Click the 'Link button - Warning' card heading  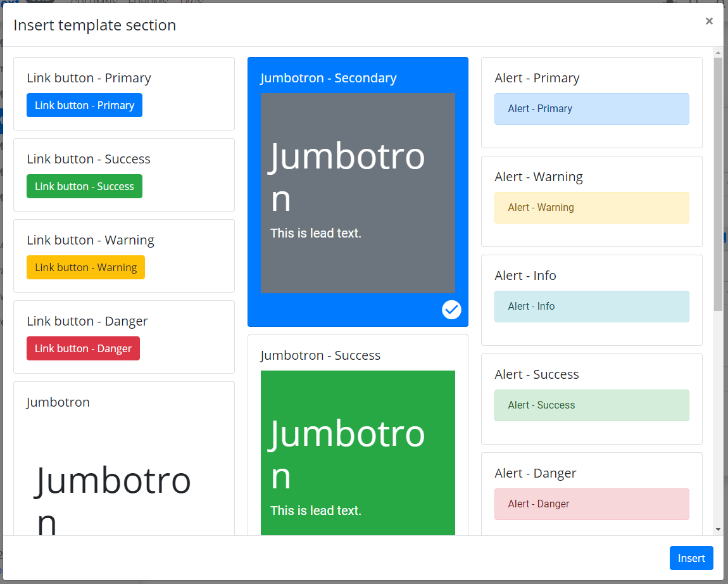[x=90, y=240]
